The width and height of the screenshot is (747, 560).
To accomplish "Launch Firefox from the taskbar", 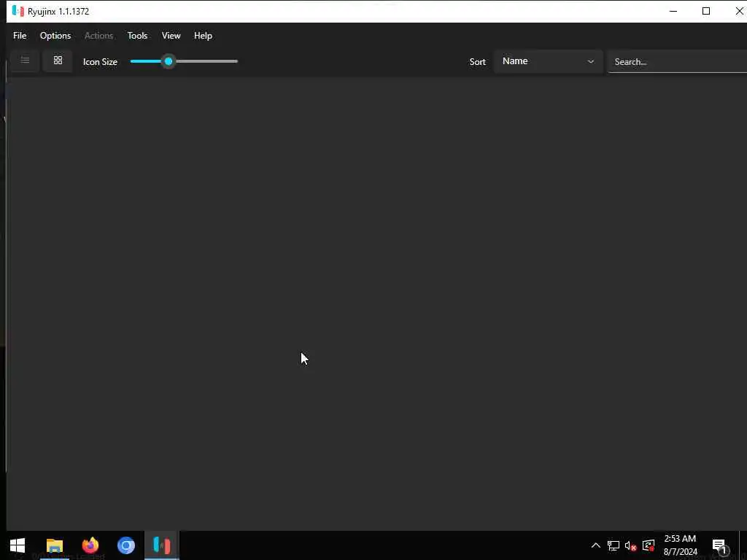I will 90,545.
